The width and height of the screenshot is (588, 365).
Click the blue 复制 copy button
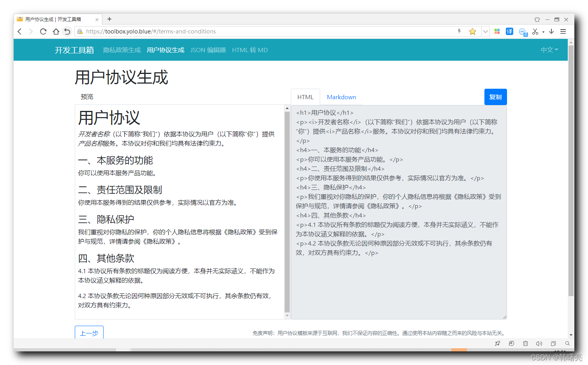tap(495, 97)
